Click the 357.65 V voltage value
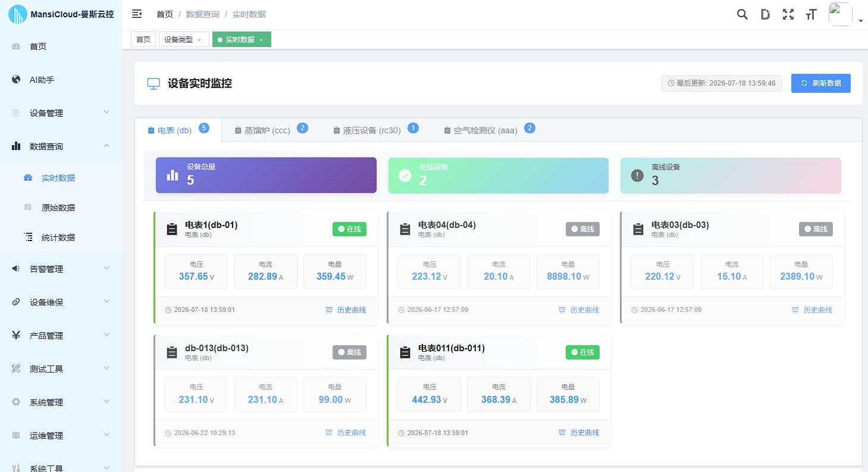 (x=196, y=277)
